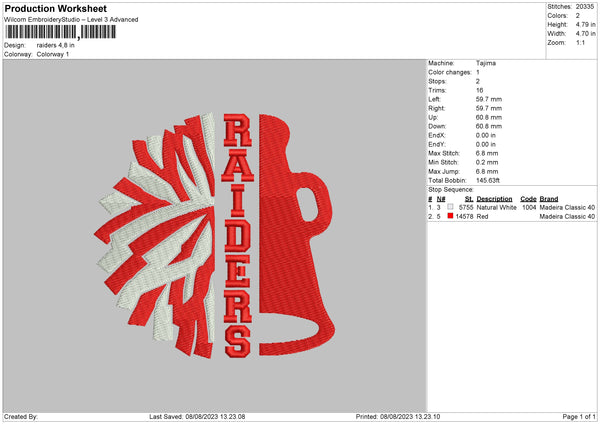Click the Stitches count 20335

585,7
